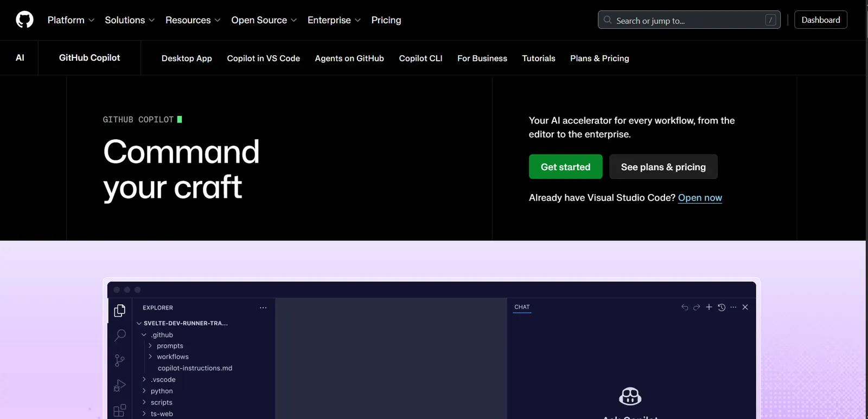The image size is (868, 419).
Task: Open the Run and Debug icon
Action: click(120, 385)
